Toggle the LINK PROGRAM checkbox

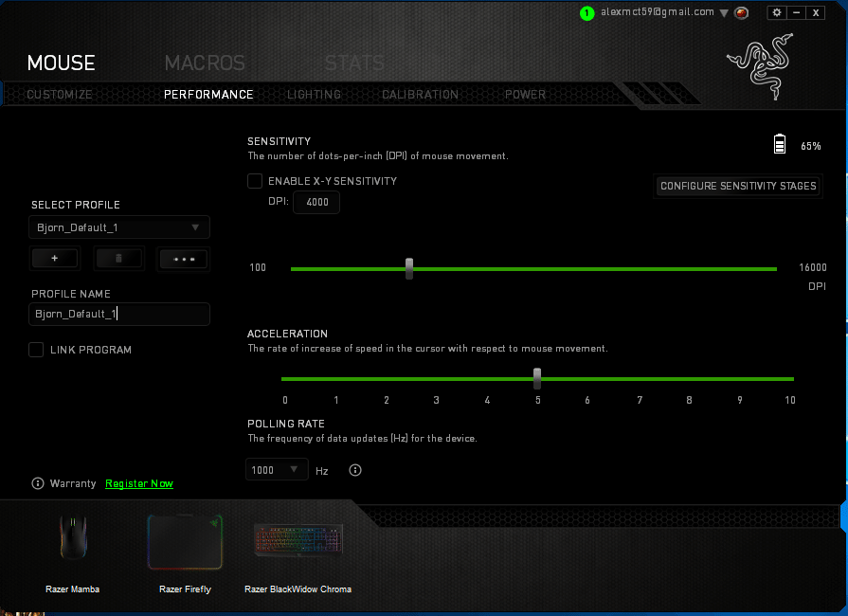36,350
